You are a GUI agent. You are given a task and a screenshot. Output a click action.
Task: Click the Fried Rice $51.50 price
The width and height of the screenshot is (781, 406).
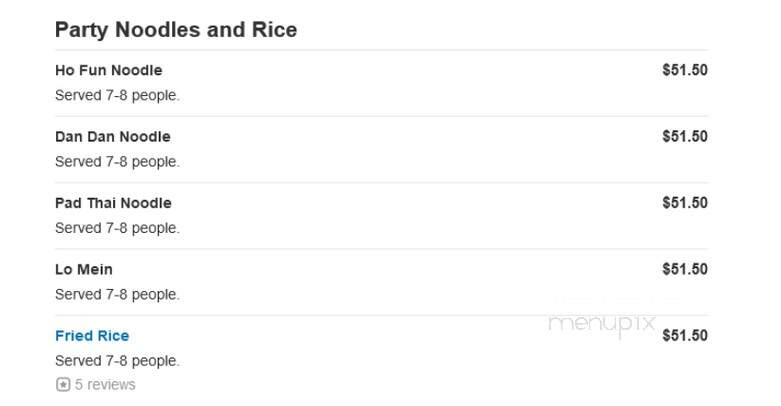tap(685, 336)
